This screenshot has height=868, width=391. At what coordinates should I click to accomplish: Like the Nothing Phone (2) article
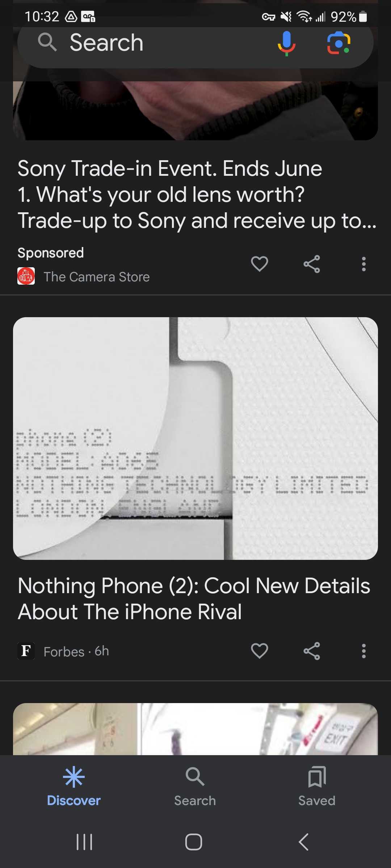click(x=260, y=651)
